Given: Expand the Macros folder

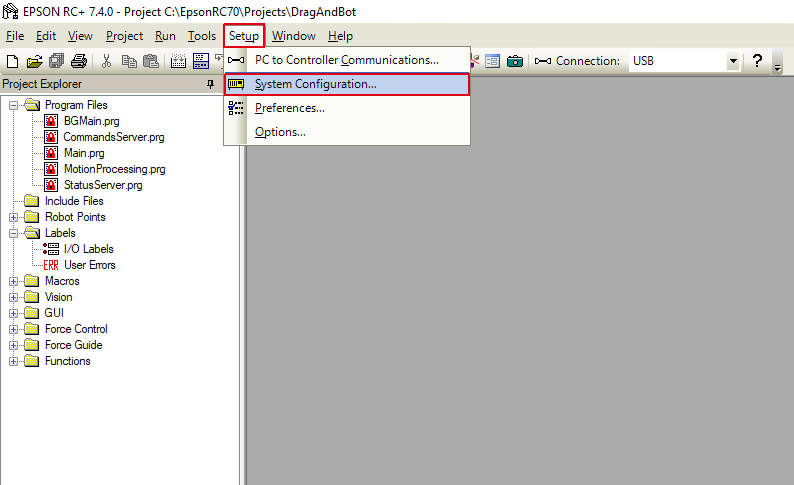Looking at the screenshot, I should pyautogui.click(x=14, y=281).
